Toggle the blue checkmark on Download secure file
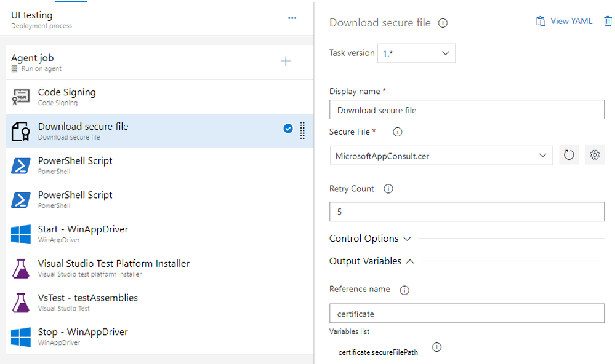 pos(288,129)
